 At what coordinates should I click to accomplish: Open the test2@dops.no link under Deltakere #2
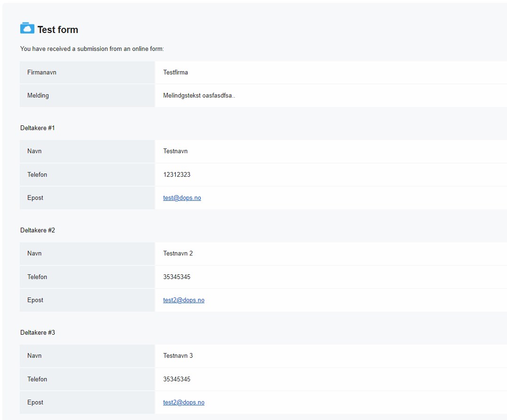[x=184, y=300]
